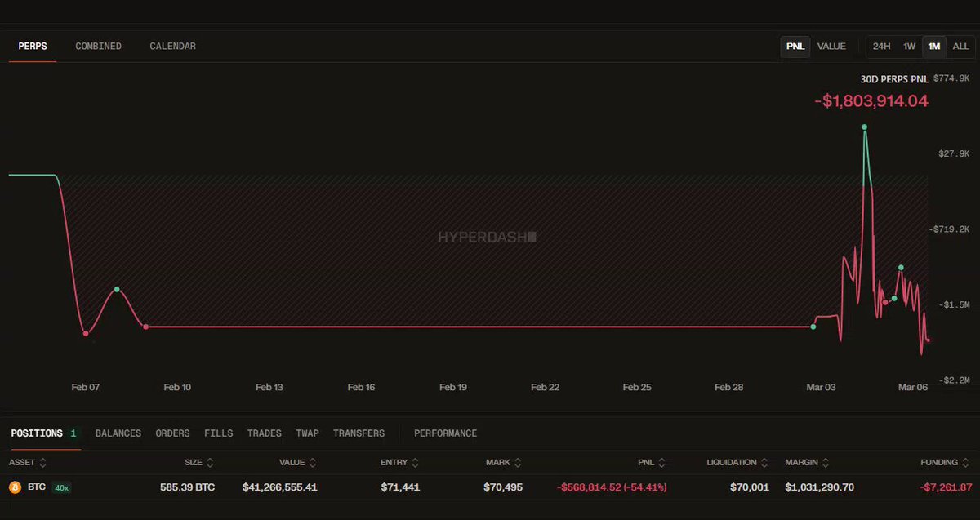Sort by the ENTRY column arrows icon

pos(415,463)
